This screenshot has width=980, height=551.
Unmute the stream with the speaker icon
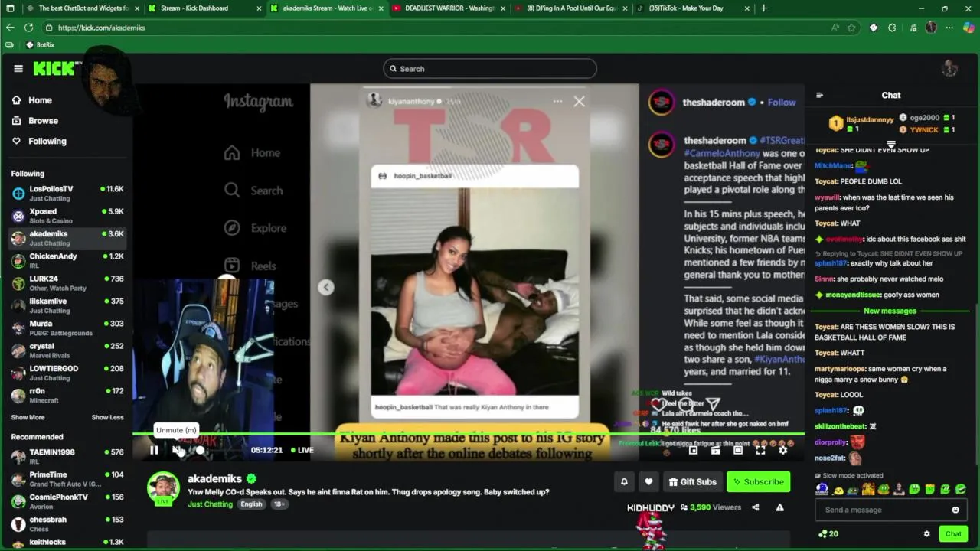[x=177, y=450]
